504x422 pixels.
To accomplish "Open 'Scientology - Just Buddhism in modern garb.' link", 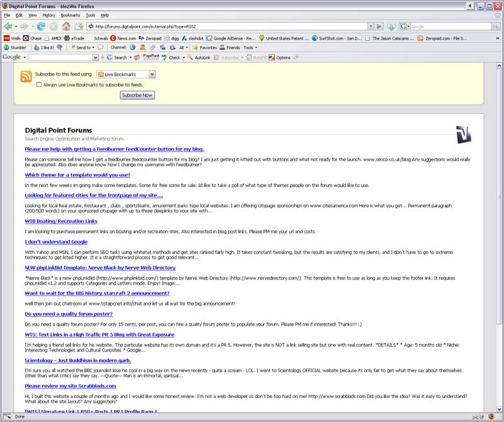I will [78, 360].
